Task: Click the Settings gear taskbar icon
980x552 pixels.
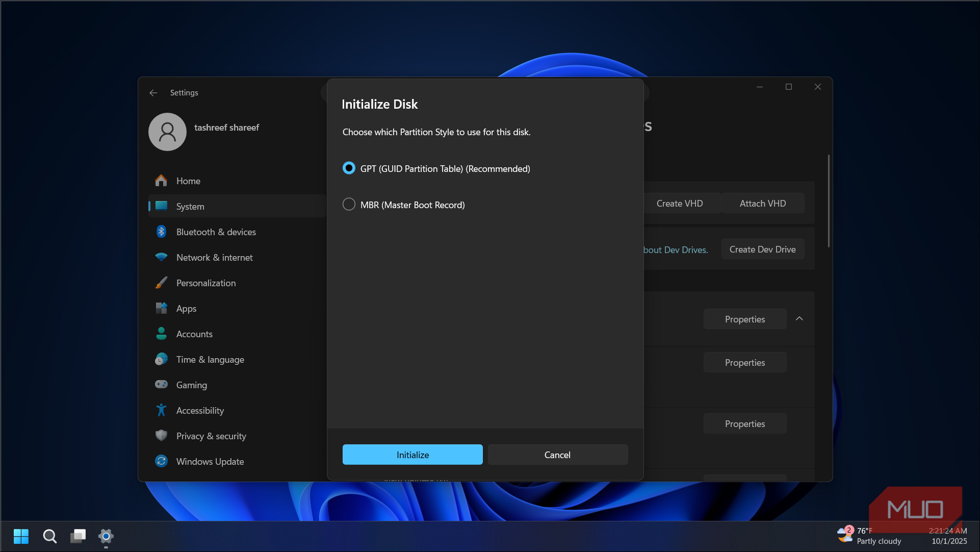Action: tap(106, 536)
